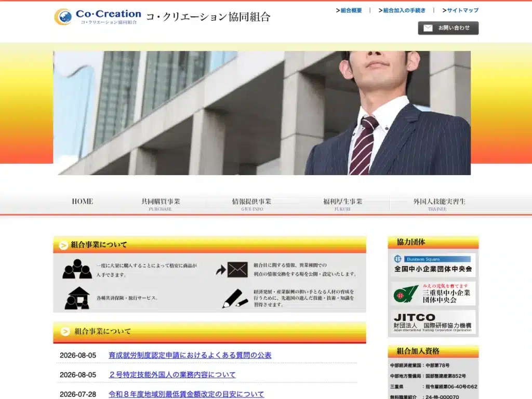Click the 一度に大量に購入する description text

pyautogui.click(x=147, y=270)
